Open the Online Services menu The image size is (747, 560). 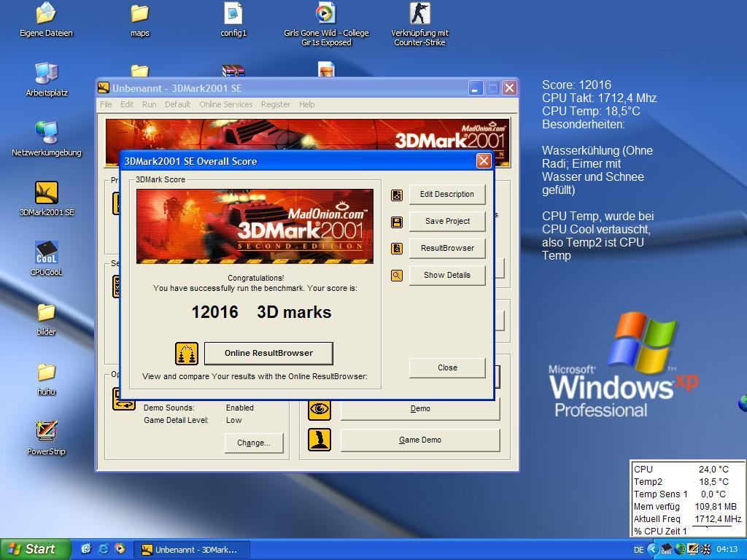pyautogui.click(x=225, y=104)
